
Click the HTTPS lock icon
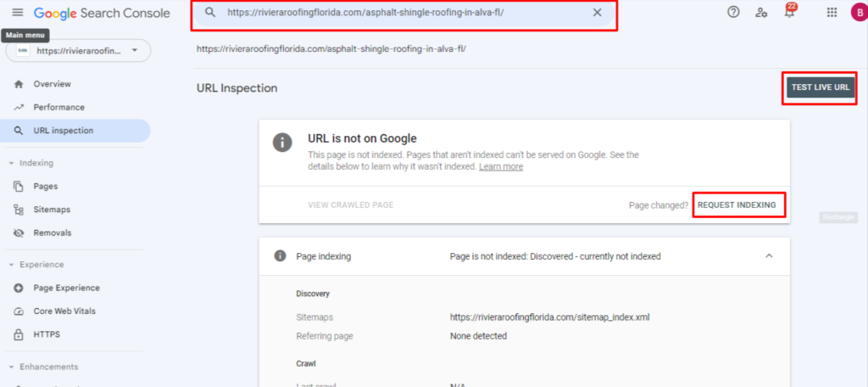pyautogui.click(x=19, y=334)
